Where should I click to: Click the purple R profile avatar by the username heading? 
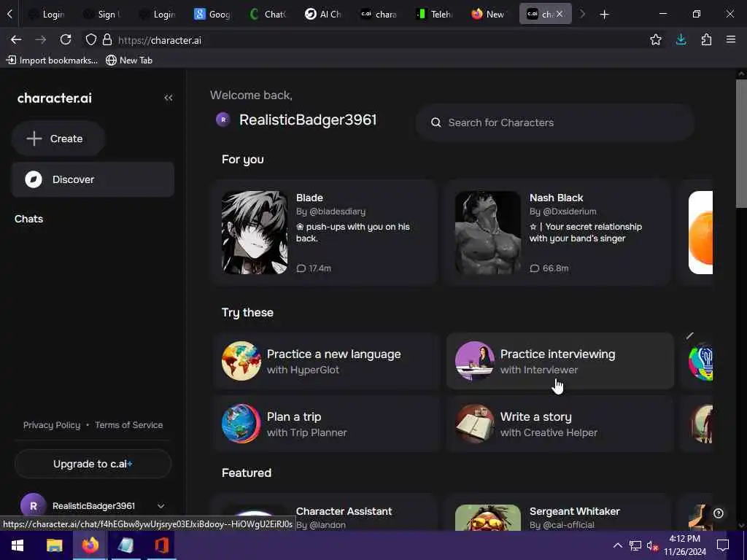pos(223,120)
